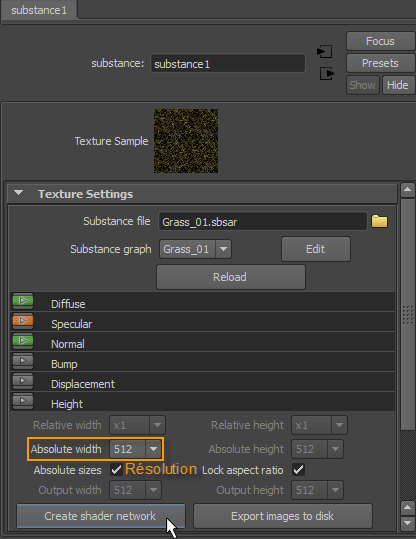Uncheck the Absolute sizes checkbox
416x539 pixels.
click(116, 470)
